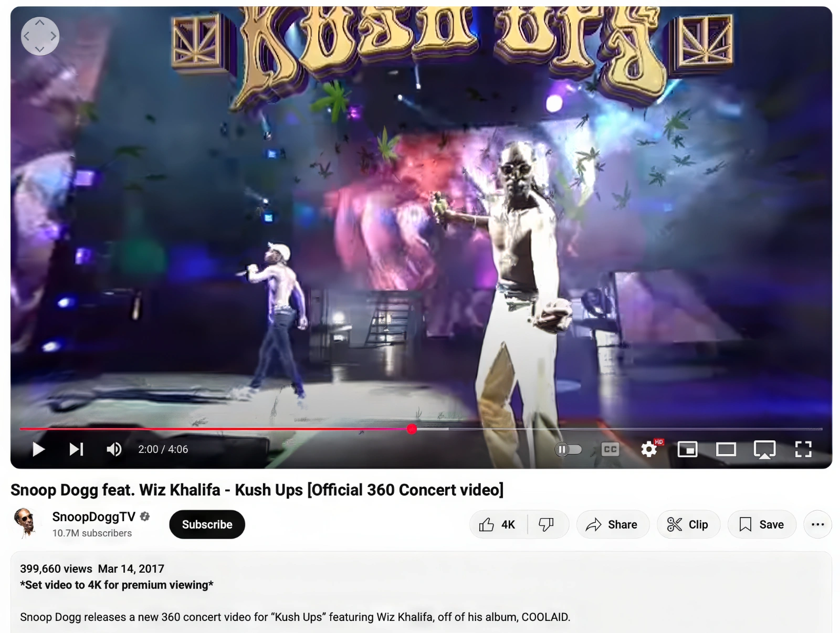The width and height of the screenshot is (840, 633).
Task: Share the Kush Ups video
Action: pos(612,524)
